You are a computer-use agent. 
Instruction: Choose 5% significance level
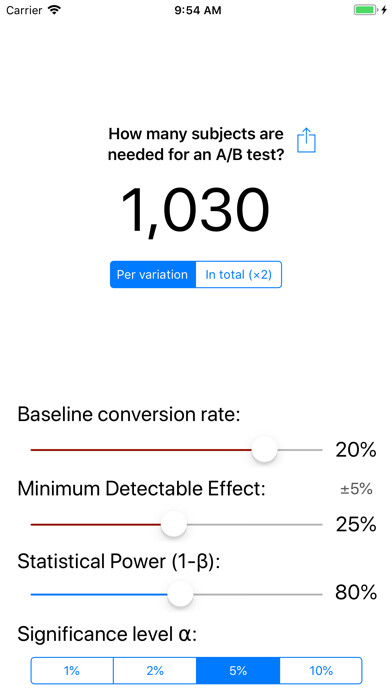238,670
